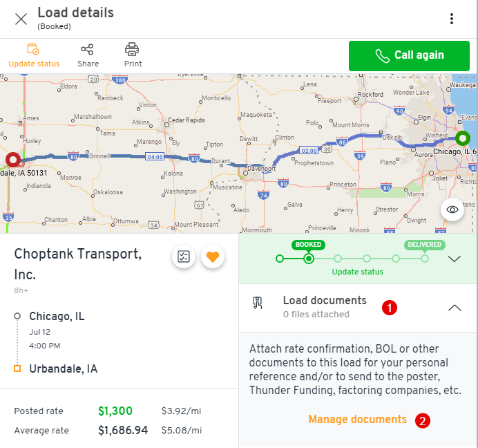Toggle the map eye visibility button
Image resolution: width=478 pixels, height=448 pixels.
pos(452,209)
